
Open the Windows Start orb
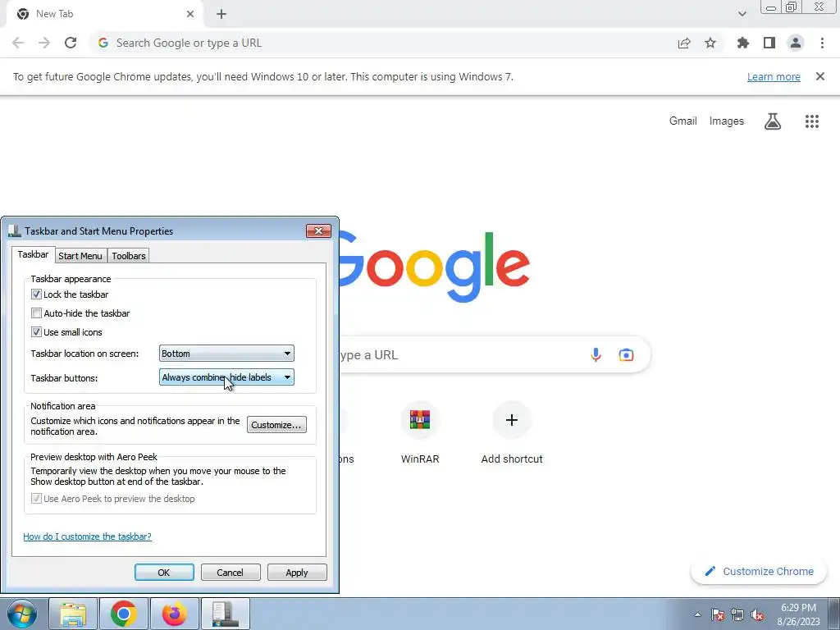(22, 614)
